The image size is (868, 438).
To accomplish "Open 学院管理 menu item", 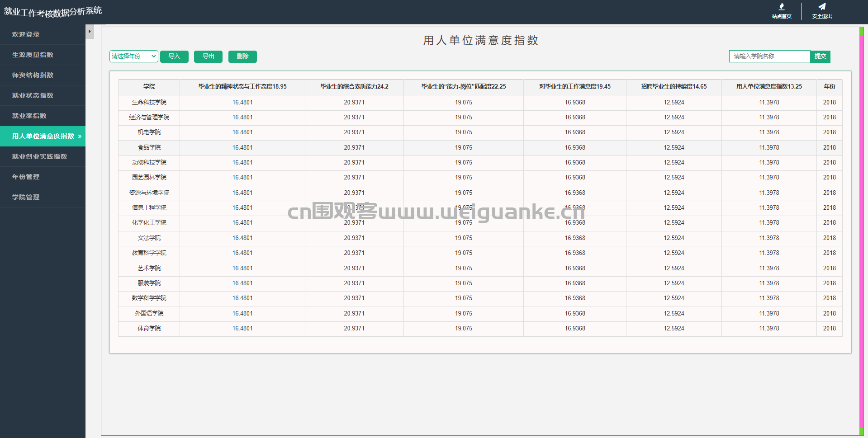I will pos(43,197).
